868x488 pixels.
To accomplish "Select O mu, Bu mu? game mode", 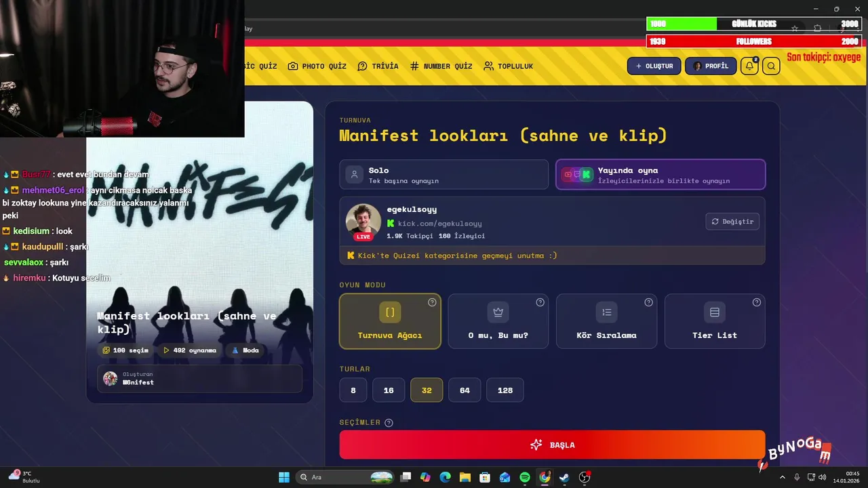I will pos(498,321).
